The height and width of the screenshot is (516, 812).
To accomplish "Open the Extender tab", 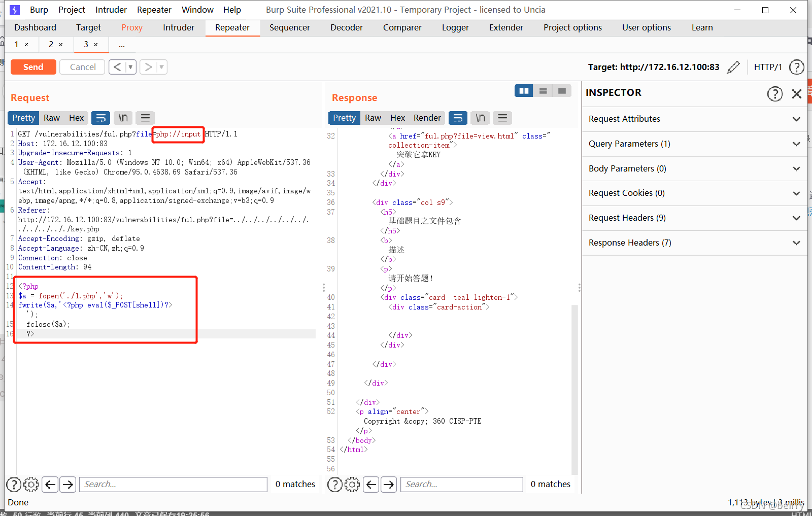I will click(506, 27).
